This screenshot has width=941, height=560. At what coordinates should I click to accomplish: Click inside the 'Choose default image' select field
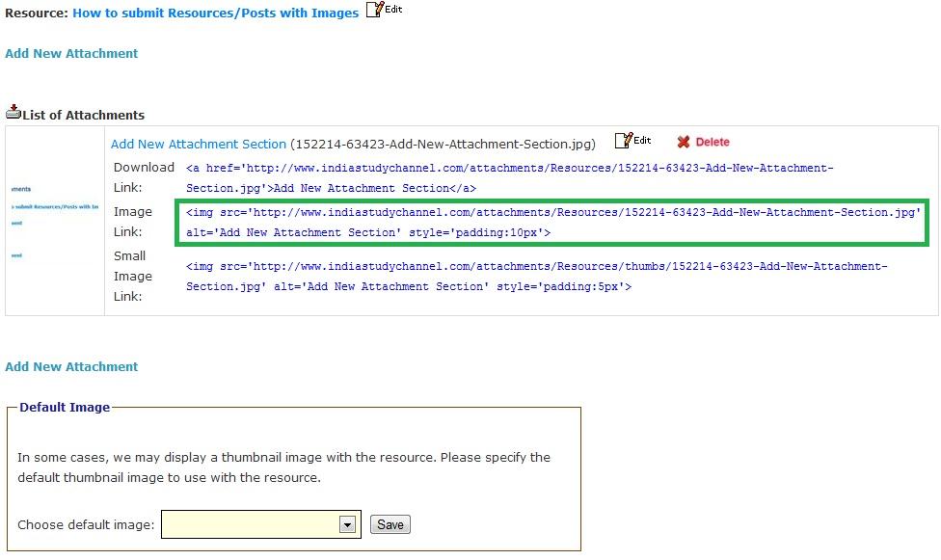(261, 524)
